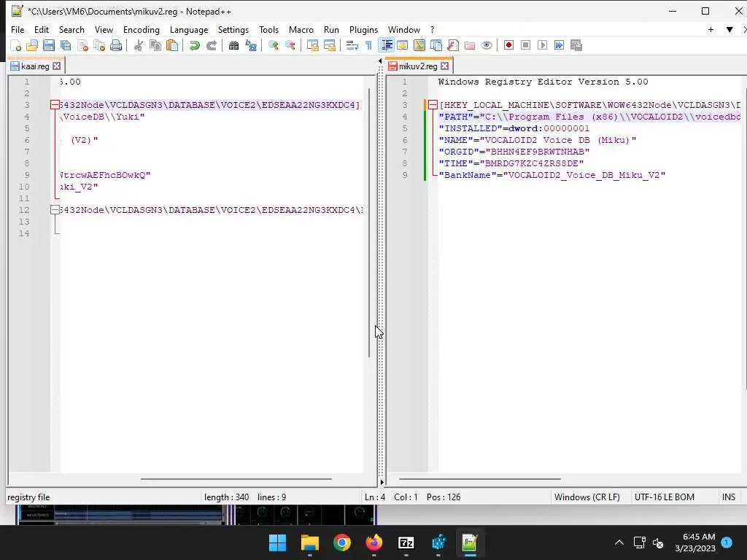Screen dimensions: 747x560
Task: Click the Replace toolbar icon
Action: pyautogui.click(x=251, y=45)
